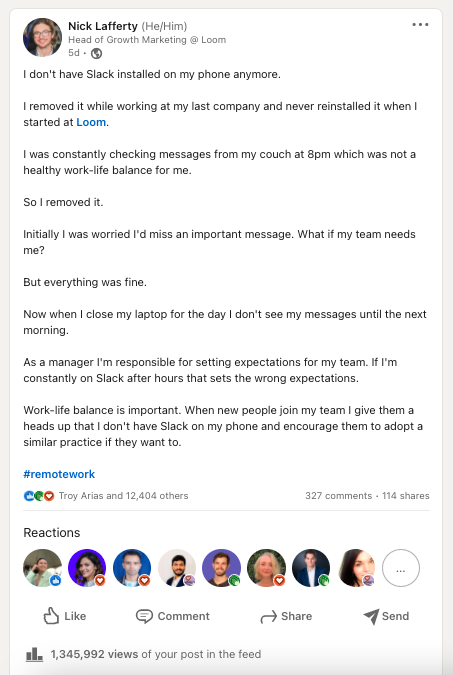Click the Comment speech bubble icon
453x675 pixels.
point(144,616)
